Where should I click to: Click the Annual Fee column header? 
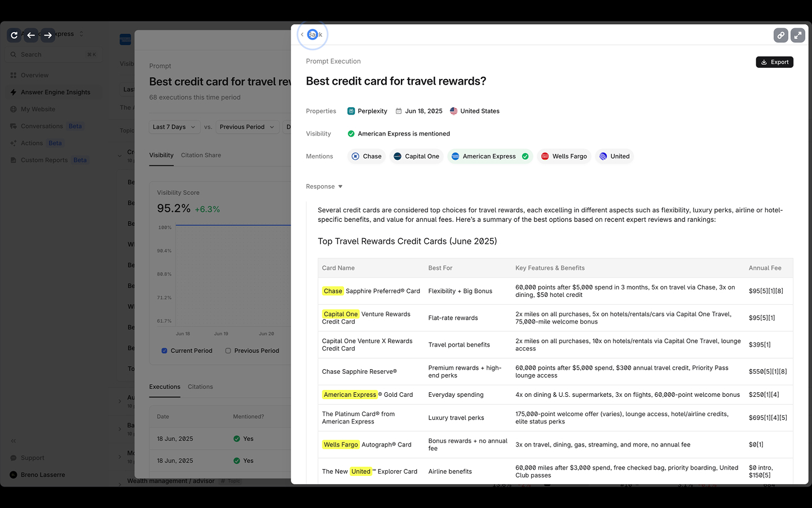[765, 268]
